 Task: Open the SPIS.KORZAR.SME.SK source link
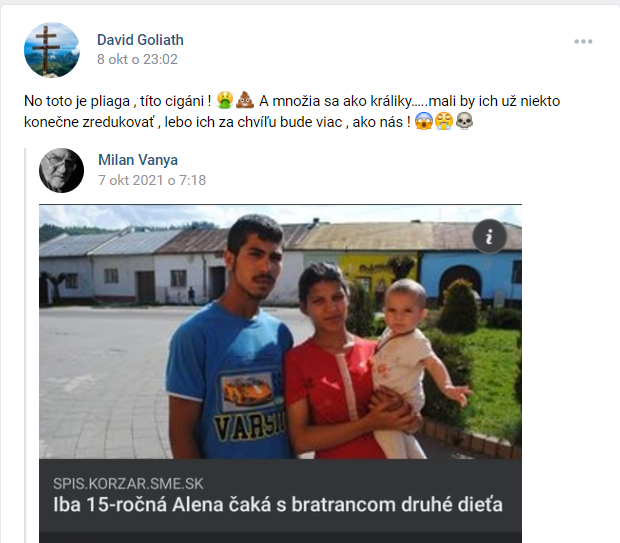tap(129, 484)
